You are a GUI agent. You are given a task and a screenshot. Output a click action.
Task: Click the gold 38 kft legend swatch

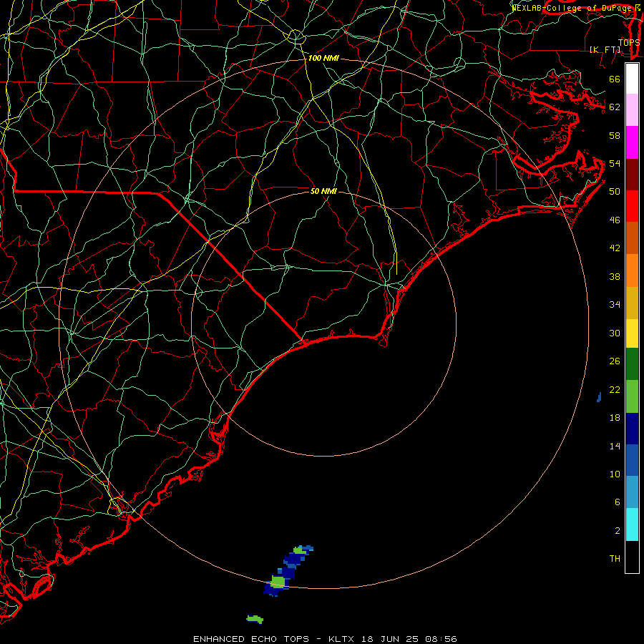click(x=632, y=303)
